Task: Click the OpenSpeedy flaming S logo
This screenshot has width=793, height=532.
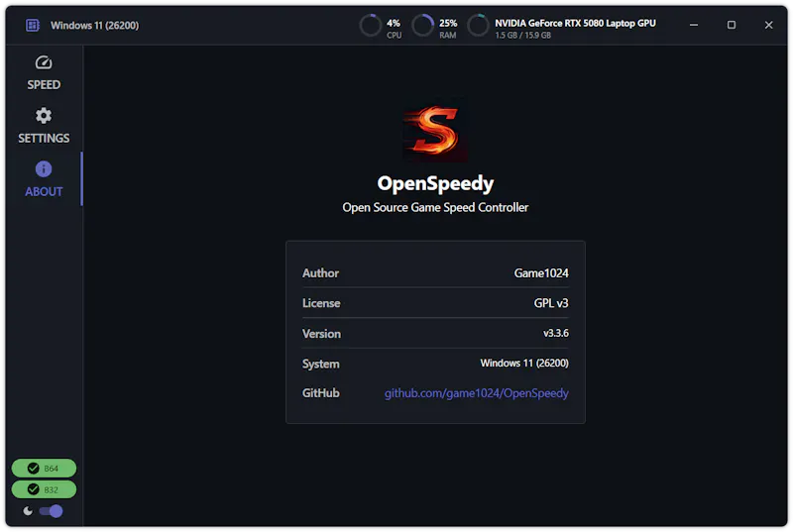Action: pos(435,130)
